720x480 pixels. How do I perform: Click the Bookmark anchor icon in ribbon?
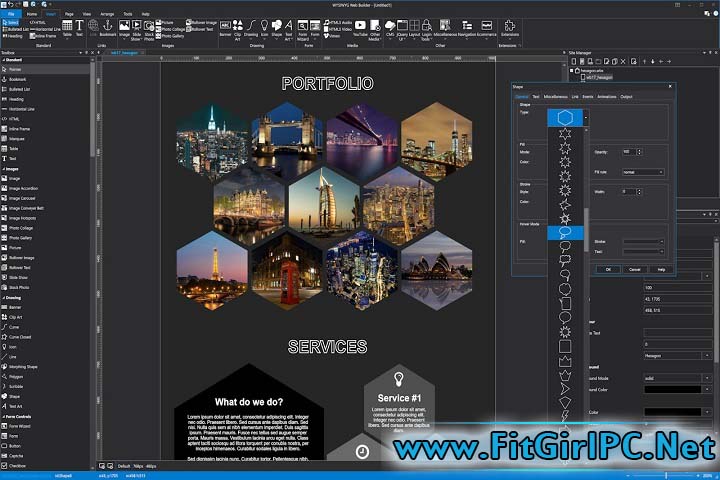107,27
